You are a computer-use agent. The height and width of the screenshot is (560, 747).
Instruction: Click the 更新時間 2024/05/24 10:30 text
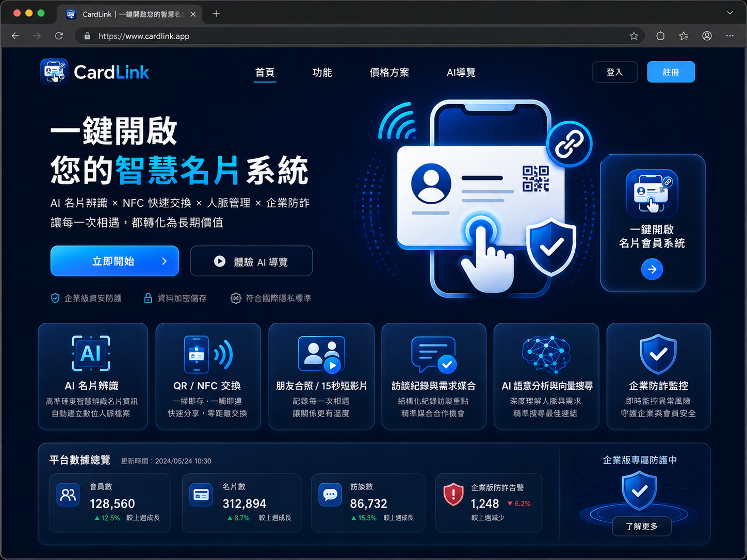pos(166,461)
